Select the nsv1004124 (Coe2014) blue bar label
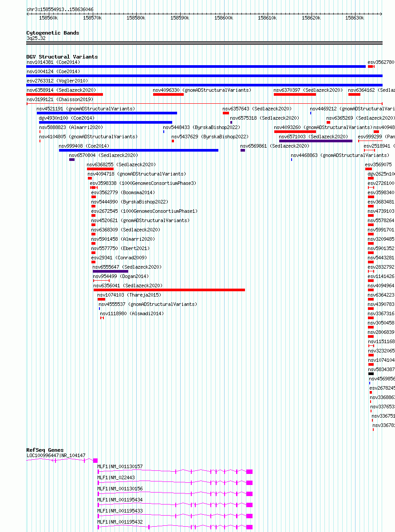The image size is (395, 532). pos(53,71)
